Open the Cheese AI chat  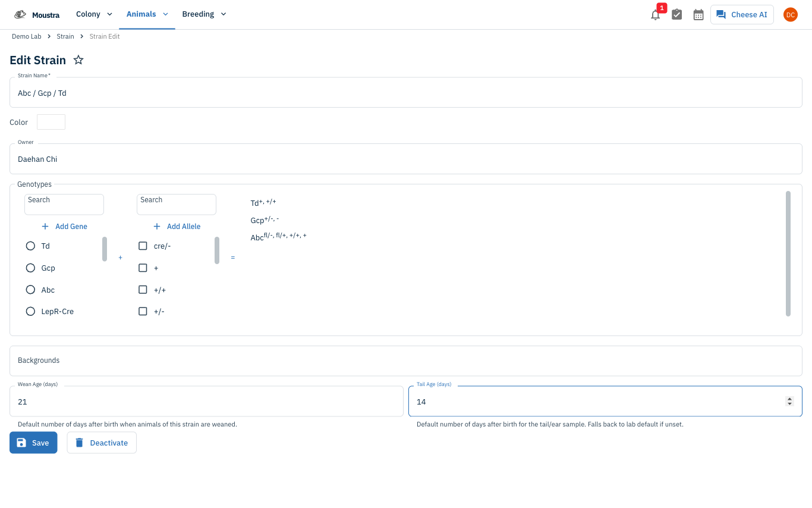pyautogui.click(x=742, y=15)
